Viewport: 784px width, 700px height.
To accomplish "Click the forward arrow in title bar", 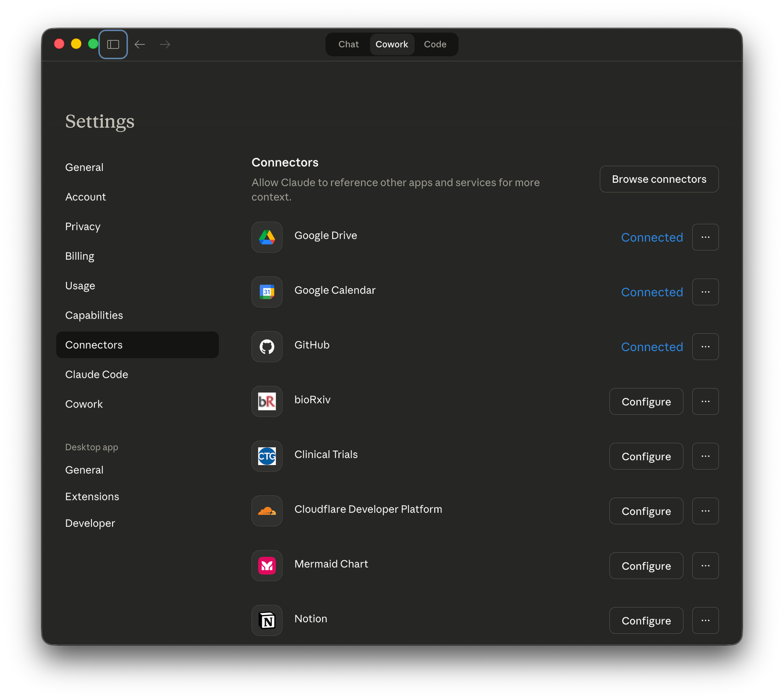I will click(x=165, y=44).
